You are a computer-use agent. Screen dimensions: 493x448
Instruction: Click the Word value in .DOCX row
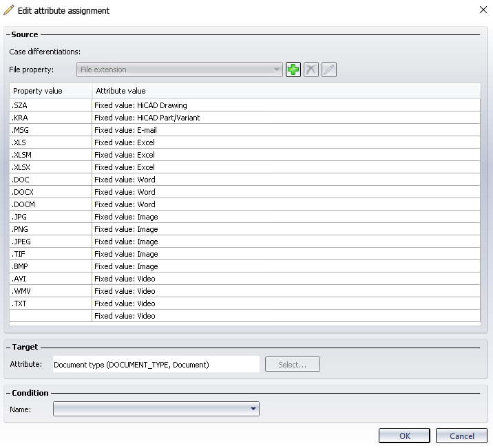(286, 192)
